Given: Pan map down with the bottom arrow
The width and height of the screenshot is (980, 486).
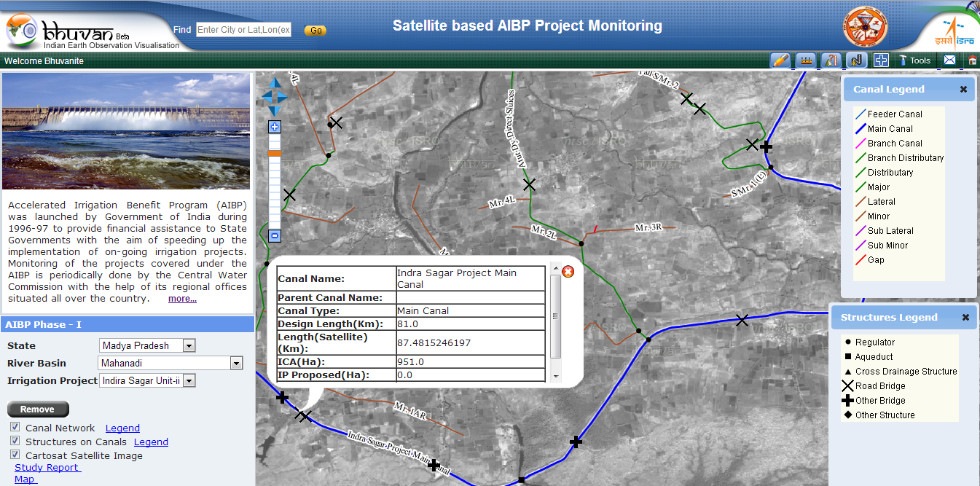Looking at the screenshot, I should coord(275,110).
